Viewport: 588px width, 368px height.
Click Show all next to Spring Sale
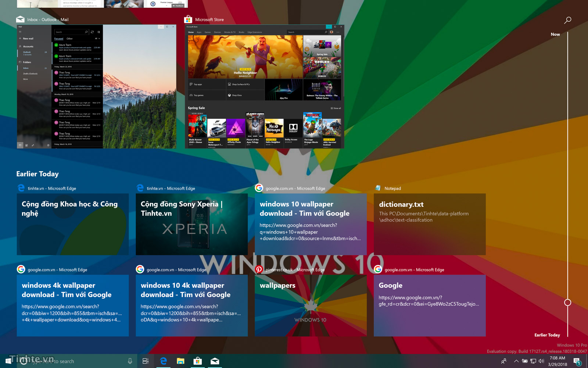336,108
